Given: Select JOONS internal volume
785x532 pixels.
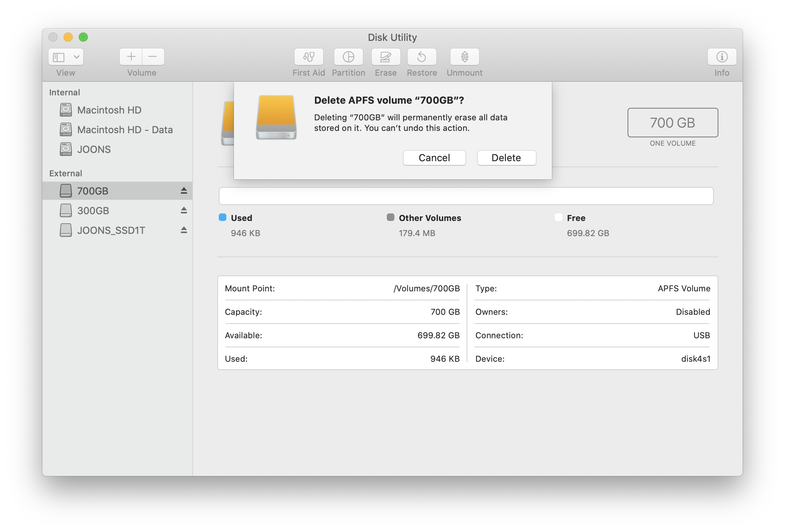Looking at the screenshot, I should pyautogui.click(x=94, y=149).
